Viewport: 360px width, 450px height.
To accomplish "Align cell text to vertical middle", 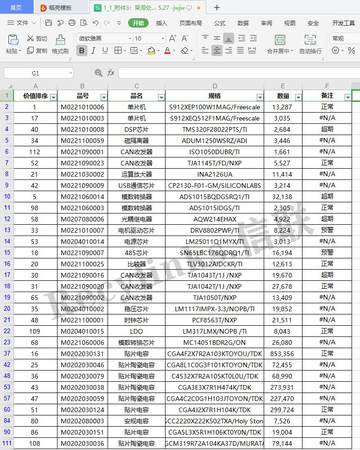I will click(x=217, y=38).
